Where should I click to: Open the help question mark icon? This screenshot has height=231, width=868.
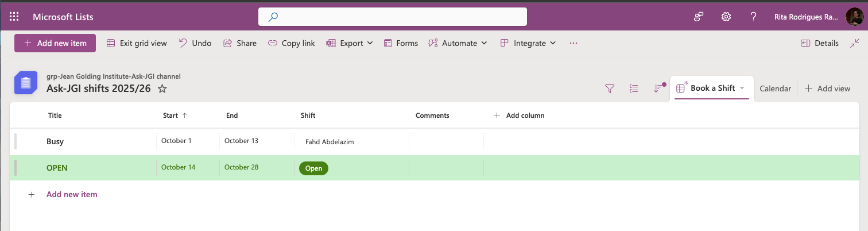(x=753, y=17)
